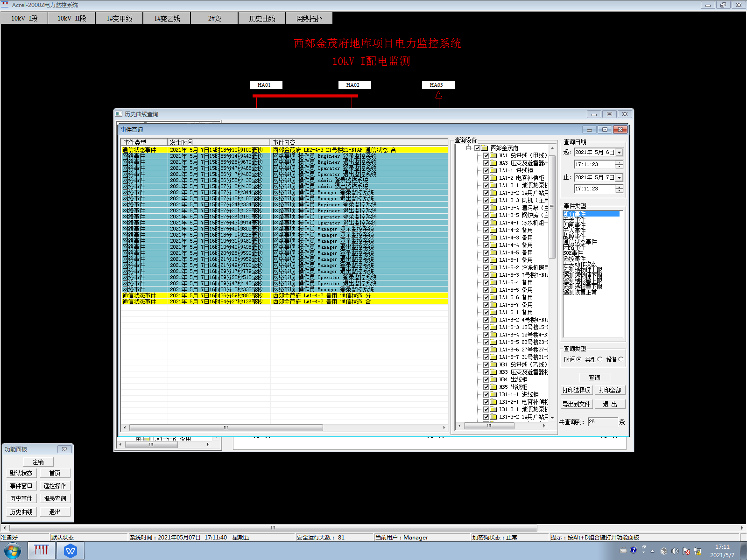Click the volume speaker tray icon
Screen dimensions: 747x560
click(675, 551)
